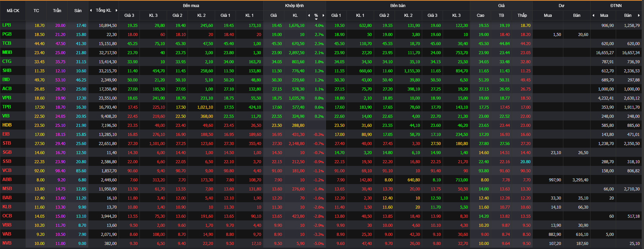This screenshot has width=644, height=249.
Task: Click the Dư group header
Action: [x=561, y=5]
